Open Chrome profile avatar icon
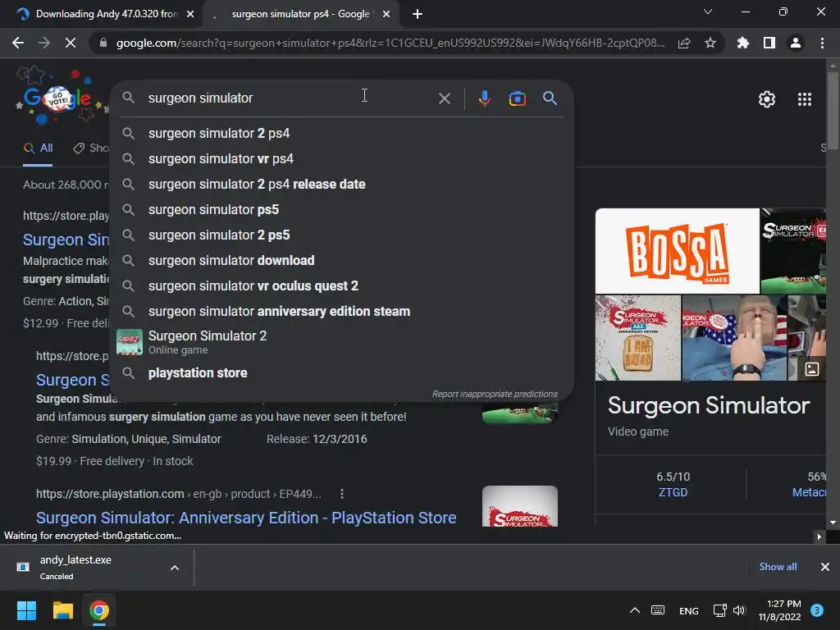 point(796,43)
